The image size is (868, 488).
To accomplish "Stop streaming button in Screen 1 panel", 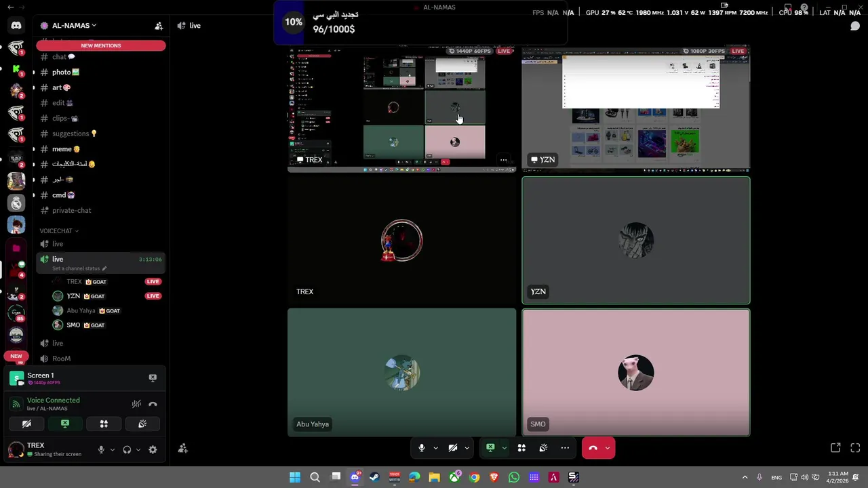I will 153,378.
